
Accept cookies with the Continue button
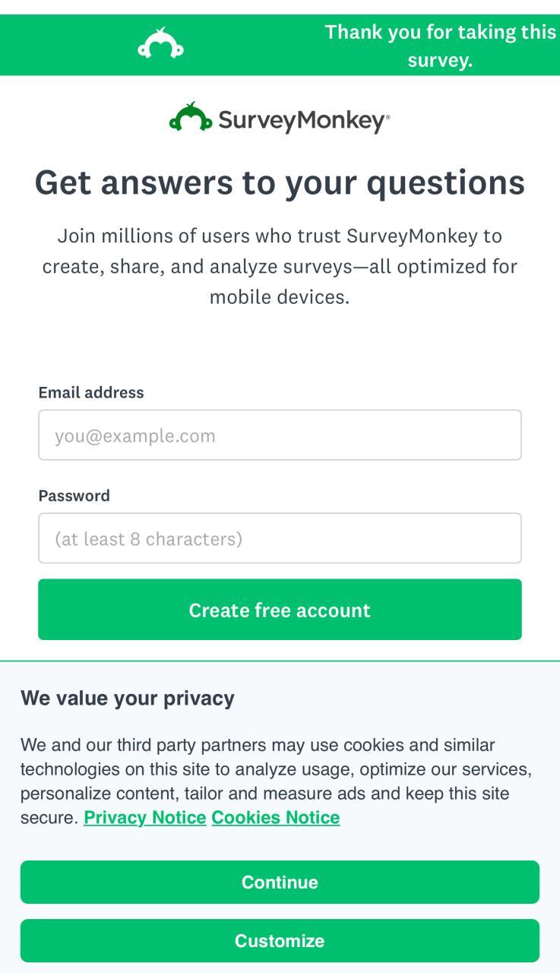coord(280,882)
